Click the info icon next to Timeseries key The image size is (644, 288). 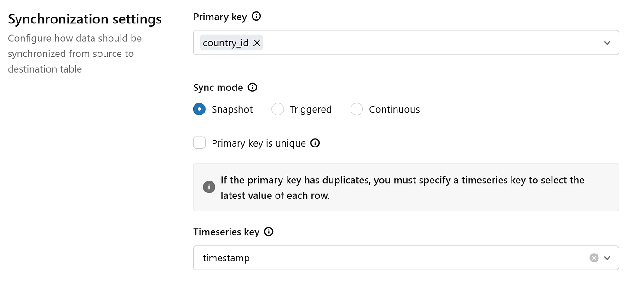[269, 232]
